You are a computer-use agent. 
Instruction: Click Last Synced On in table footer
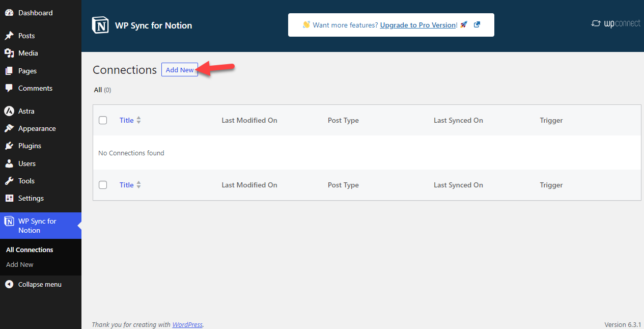[458, 185]
